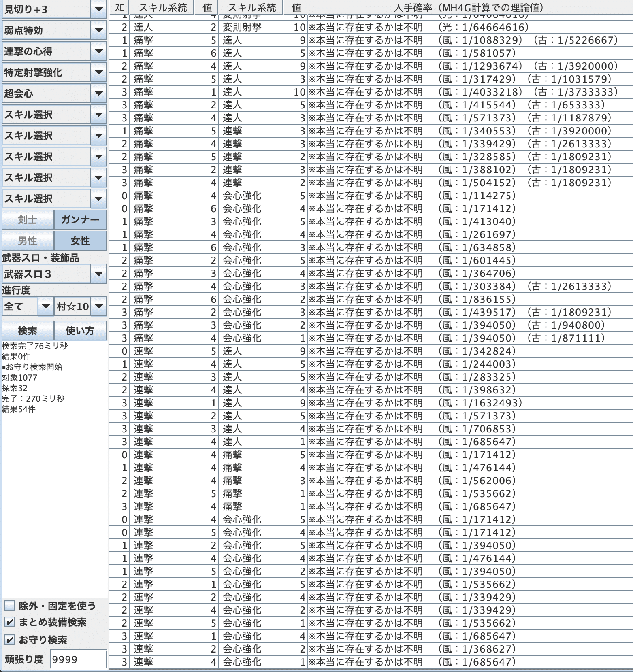This screenshot has width=633, height=672.
Task: Select the row with 風：1/388102
Action: coord(371,170)
